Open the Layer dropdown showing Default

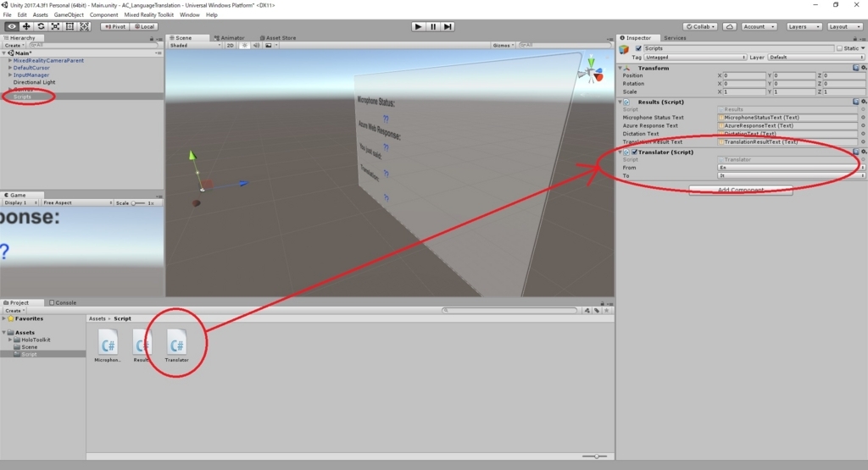tap(815, 57)
